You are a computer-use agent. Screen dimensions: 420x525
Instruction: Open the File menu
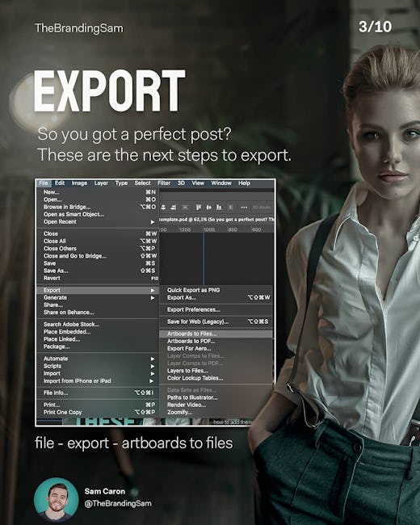coord(44,183)
